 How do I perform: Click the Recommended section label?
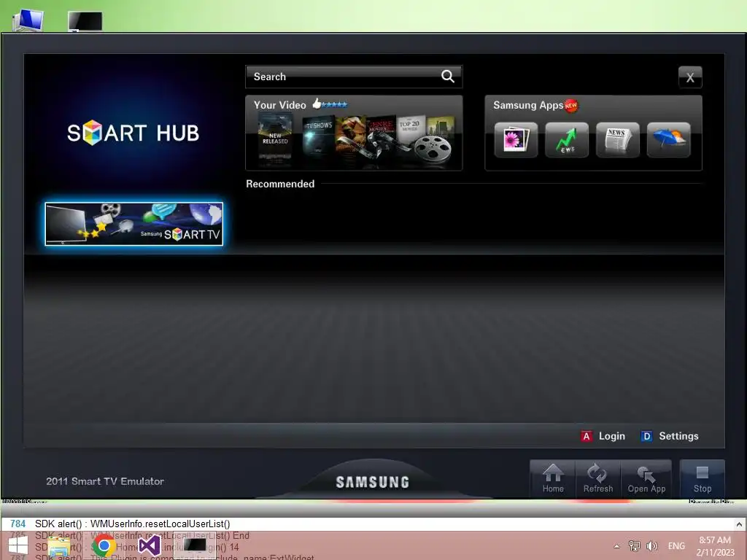click(x=280, y=184)
